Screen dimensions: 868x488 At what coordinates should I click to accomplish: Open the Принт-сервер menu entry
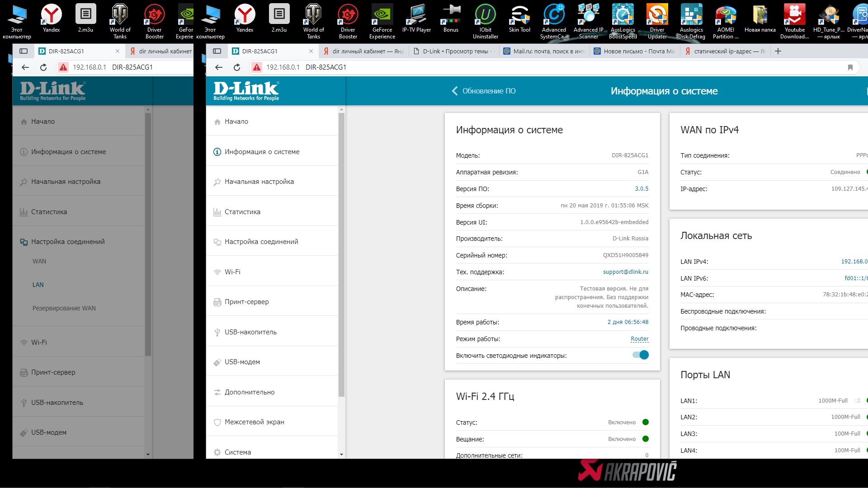click(x=246, y=302)
